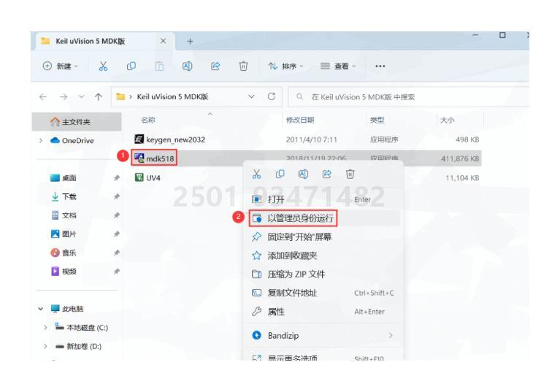Click the Copy icon in the context menu
This screenshot has width=560, height=392.
pyautogui.click(x=280, y=174)
